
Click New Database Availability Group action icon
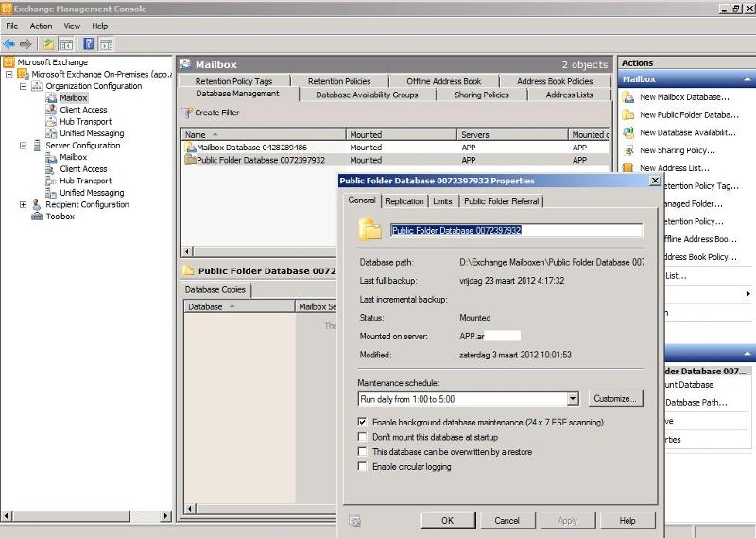click(x=628, y=132)
